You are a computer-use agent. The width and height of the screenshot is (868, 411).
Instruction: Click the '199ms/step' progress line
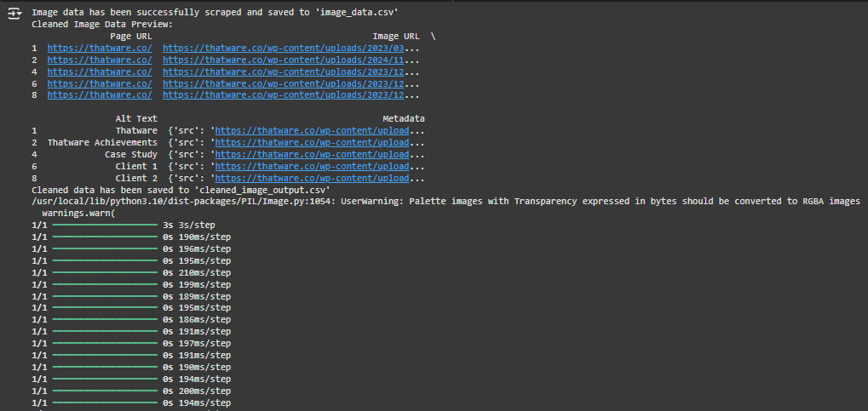131,285
